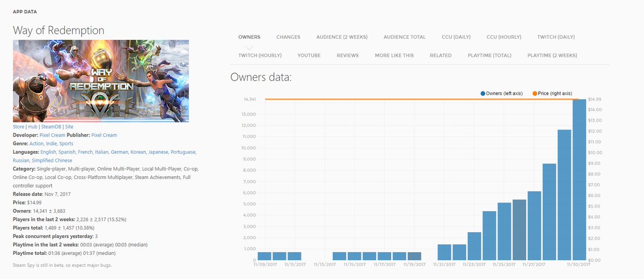The image size is (644, 279).
Task: Click the Simplified Chinese language link
Action: click(52, 160)
